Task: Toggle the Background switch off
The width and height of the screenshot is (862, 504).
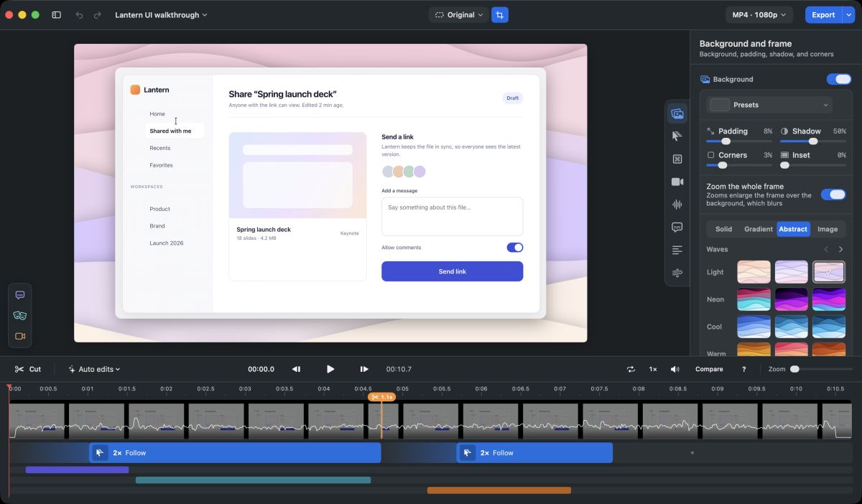Action: tap(838, 79)
